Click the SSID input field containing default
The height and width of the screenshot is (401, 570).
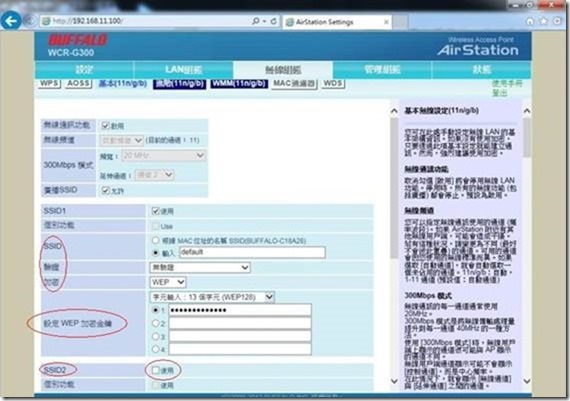coord(252,252)
